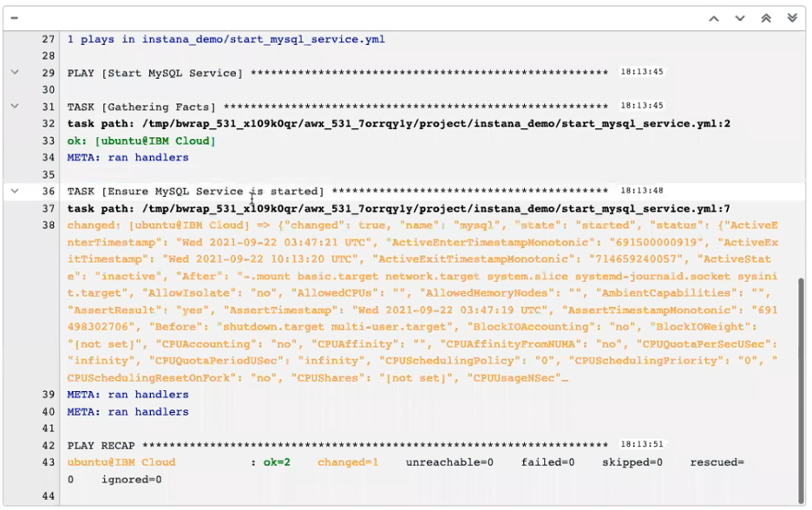The width and height of the screenshot is (812, 510).
Task: Collapse TASK [Ensure MySQL Service is started]
Action: click(15, 191)
